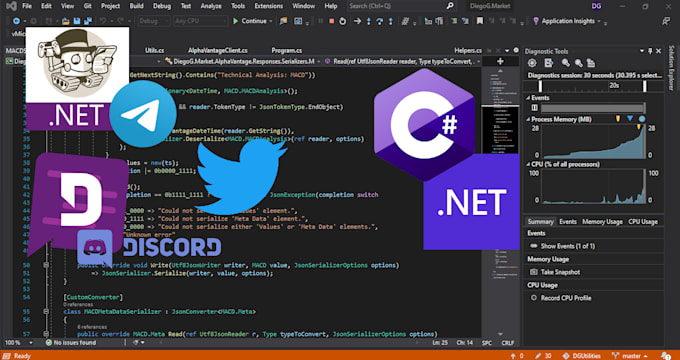Pause the Events track in Diagnostic Tools
The height and width of the screenshot is (360, 680).
[x=534, y=108]
